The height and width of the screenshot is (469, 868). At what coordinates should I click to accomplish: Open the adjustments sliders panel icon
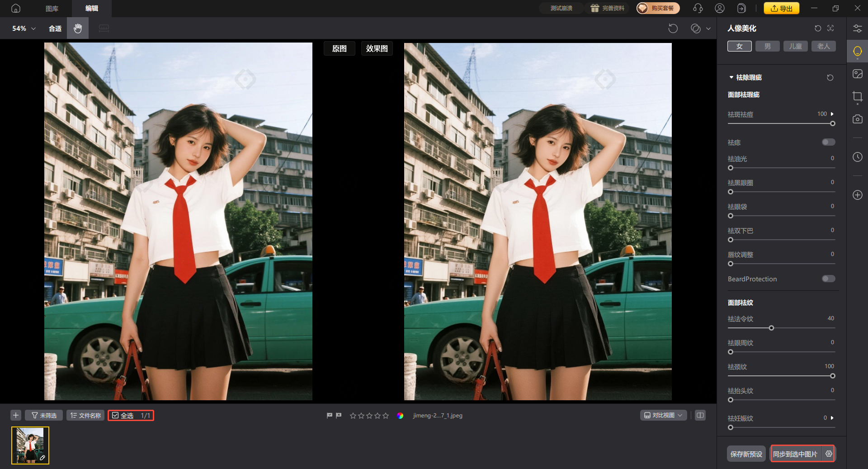(x=857, y=28)
